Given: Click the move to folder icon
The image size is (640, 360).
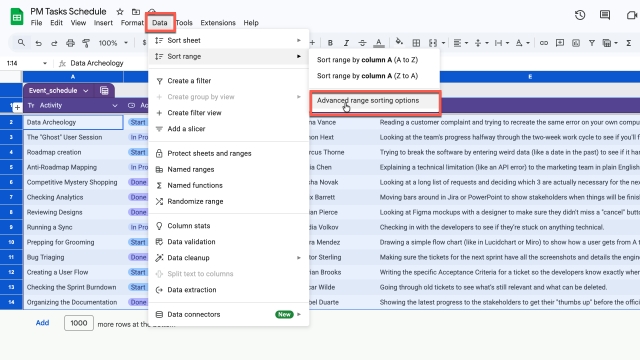Looking at the screenshot, I should [x=136, y=12].
